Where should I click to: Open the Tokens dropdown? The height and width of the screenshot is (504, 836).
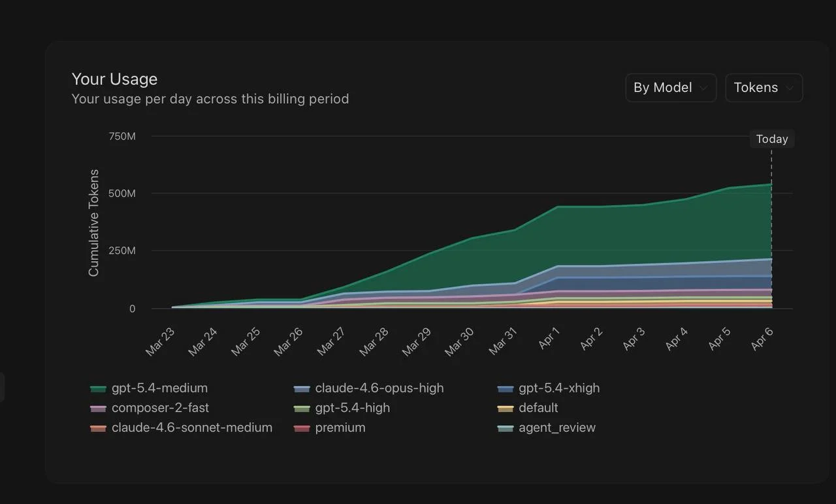[x=763, y=87]
